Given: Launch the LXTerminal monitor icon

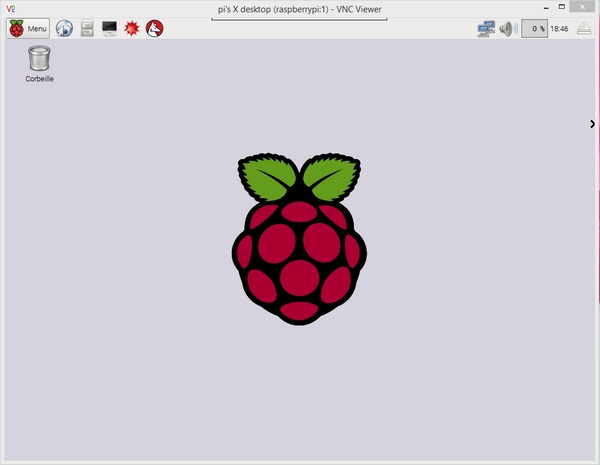Looking at the screenshot, I should [109, 28].
